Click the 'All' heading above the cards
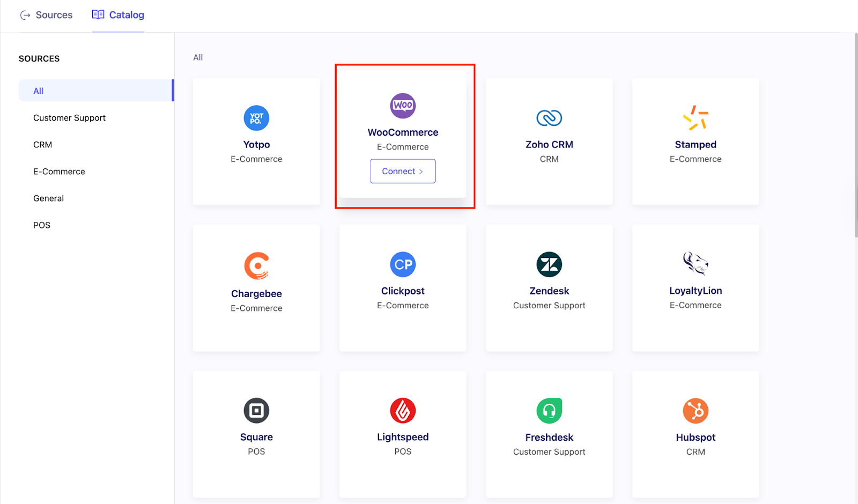 pyautogui.click(x=198, y=57)
